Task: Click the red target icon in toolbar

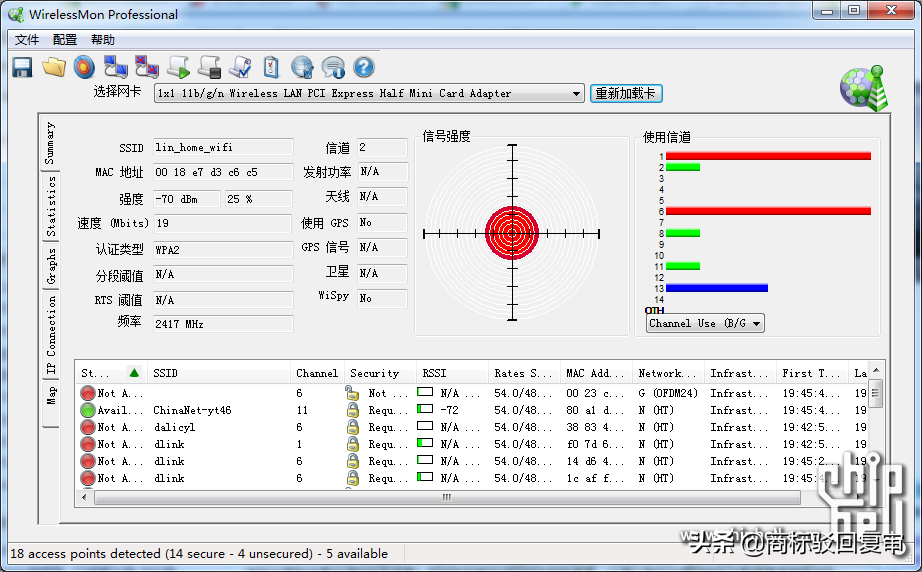Action: [84, 68]
